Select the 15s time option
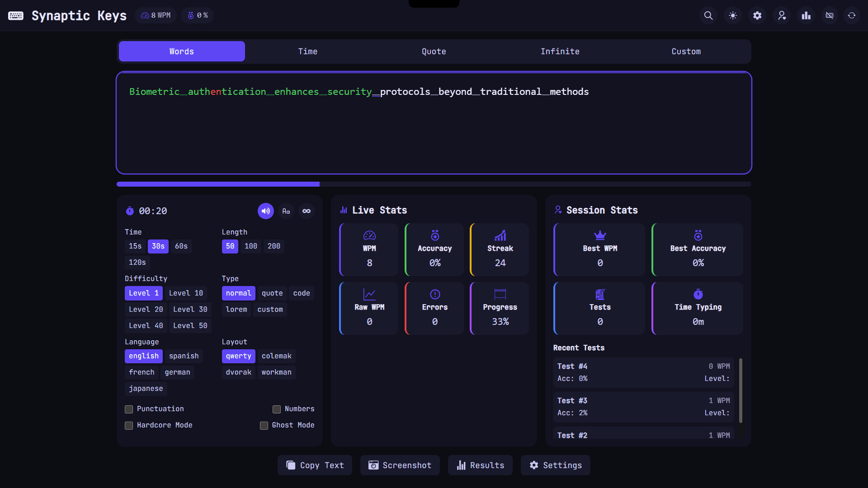Screen dimensions: 868x488 pyautogui.click(x=135, y=246)
